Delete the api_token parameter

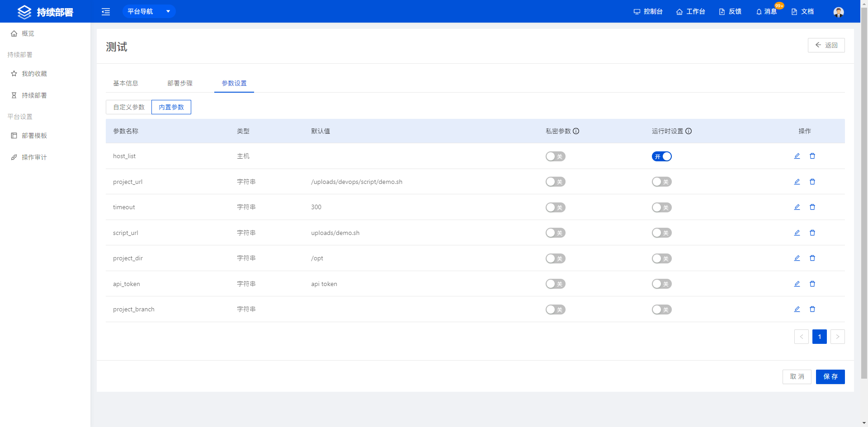[x=812, y=284]
